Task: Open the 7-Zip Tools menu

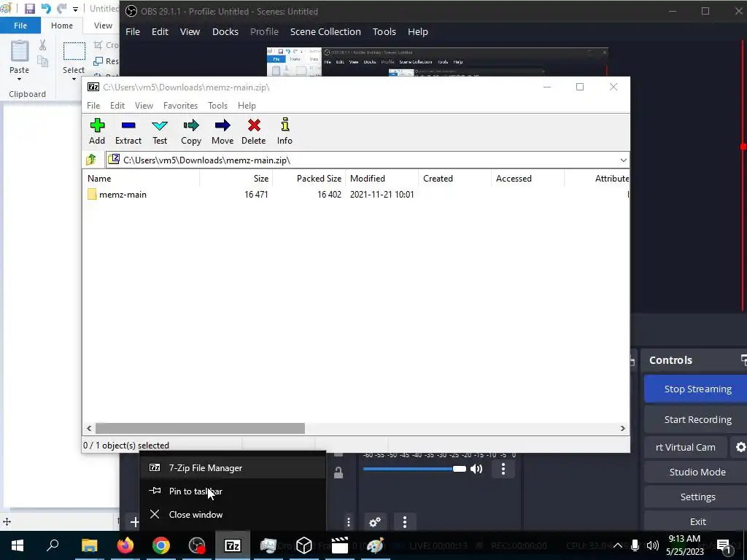Action: point(217,105)
